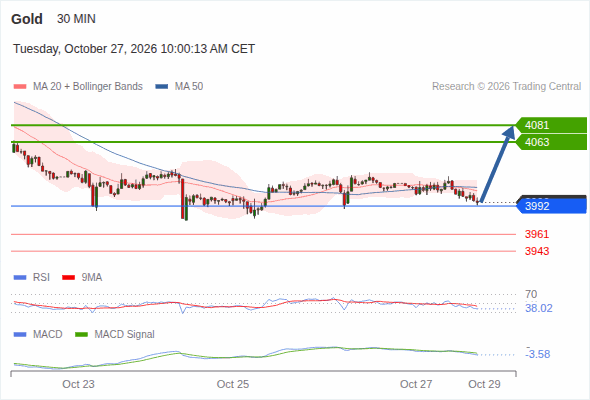Select the 30 MIN timeframe label
590x400 pixels.
click(x=76, y=18)
